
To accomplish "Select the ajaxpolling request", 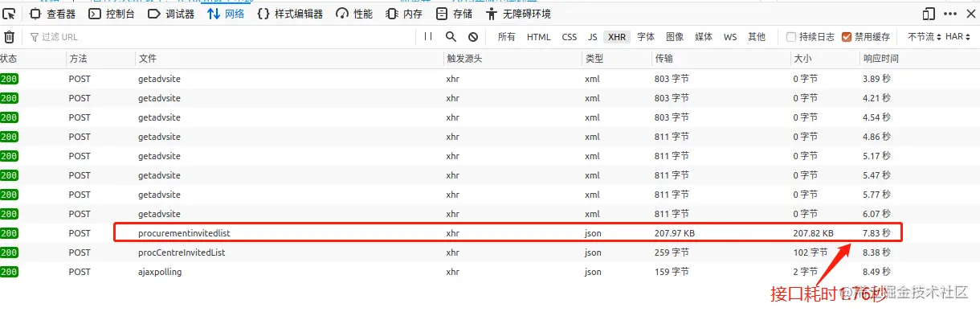I will [x=490, y=272].
